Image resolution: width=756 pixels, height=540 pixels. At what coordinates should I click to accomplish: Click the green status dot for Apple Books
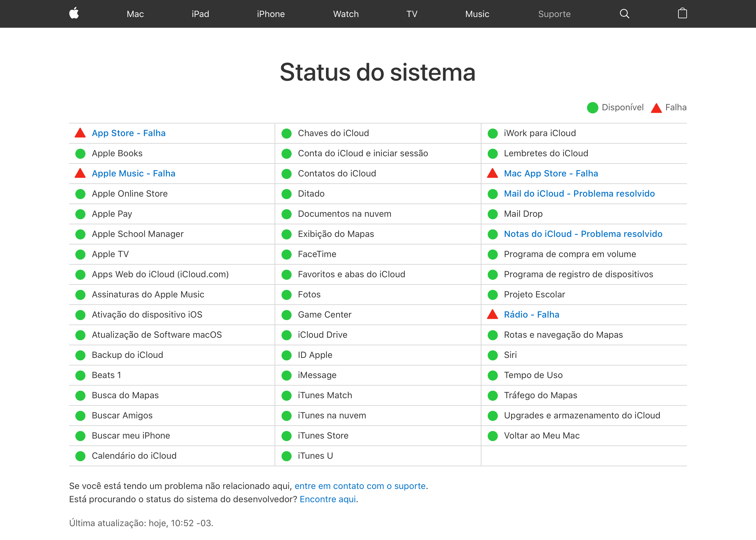coord(80,154)
